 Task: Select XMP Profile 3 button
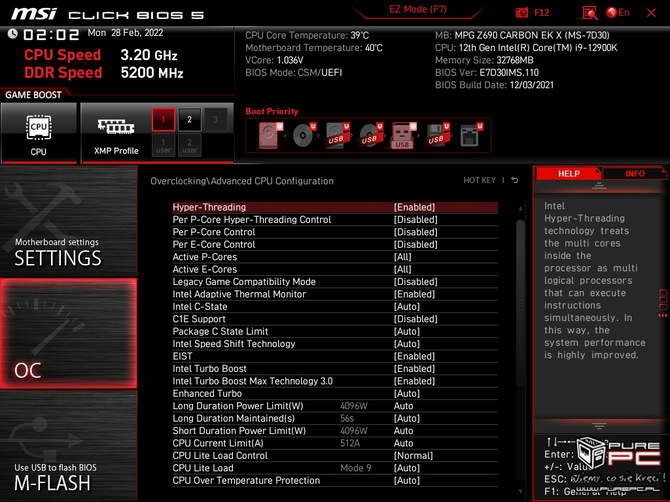[x=215, y=120]
